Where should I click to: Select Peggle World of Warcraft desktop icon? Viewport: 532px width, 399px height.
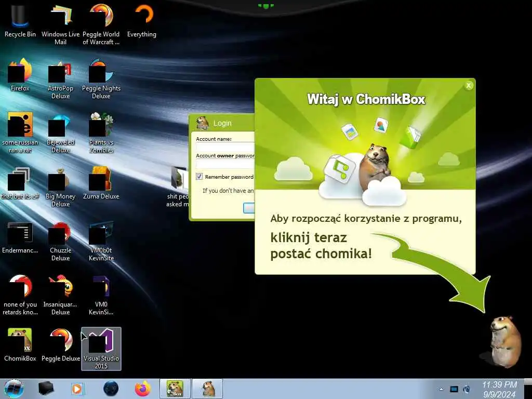tap(101, 24)
